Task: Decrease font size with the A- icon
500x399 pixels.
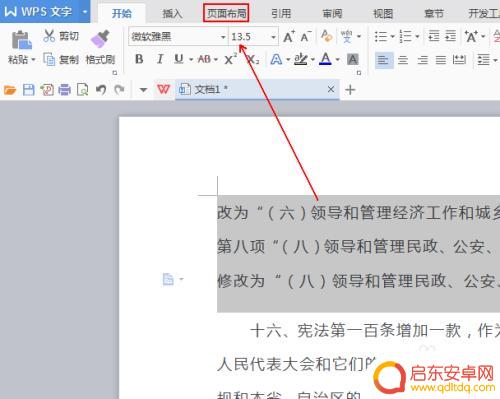Action: [305, 36]
